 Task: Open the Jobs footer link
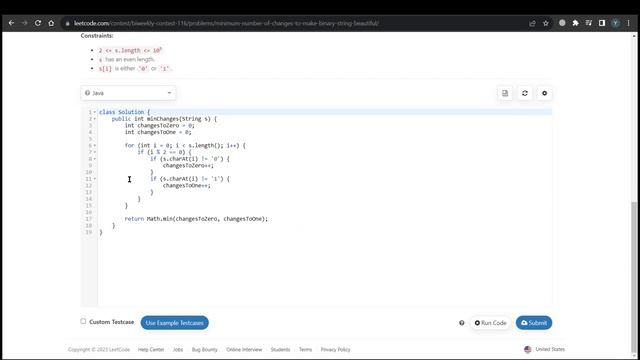pyautogui.click(x=178, y=349)
